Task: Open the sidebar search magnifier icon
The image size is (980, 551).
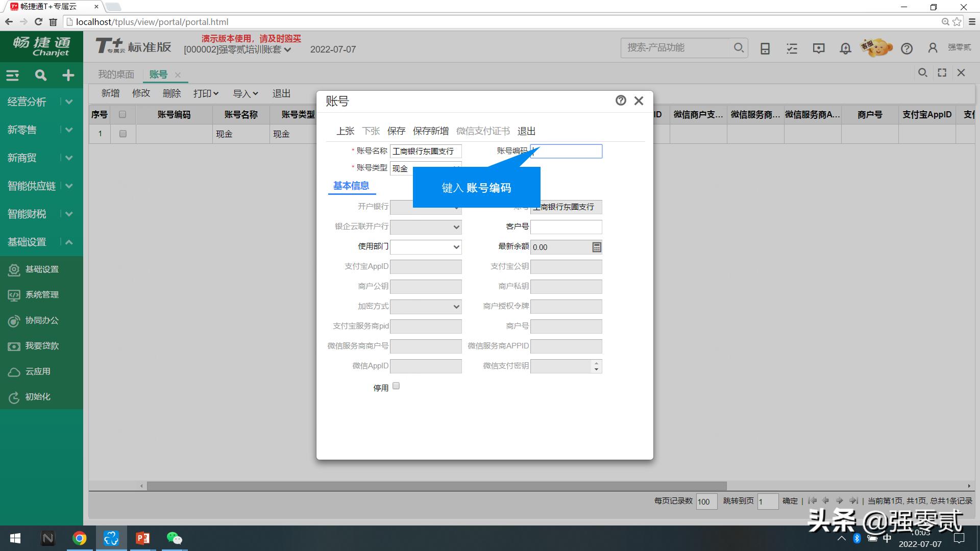Action: pyautogui.click(x=40, y=75)
